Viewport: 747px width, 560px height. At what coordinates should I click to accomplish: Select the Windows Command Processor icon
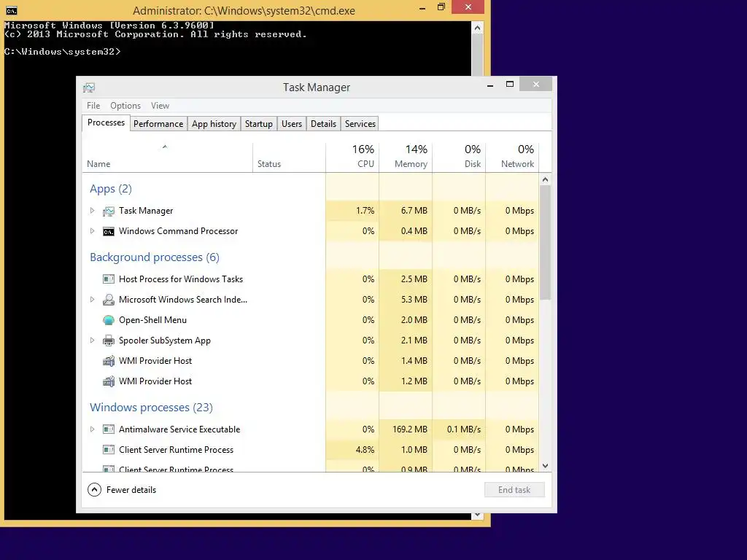[109, 231]
